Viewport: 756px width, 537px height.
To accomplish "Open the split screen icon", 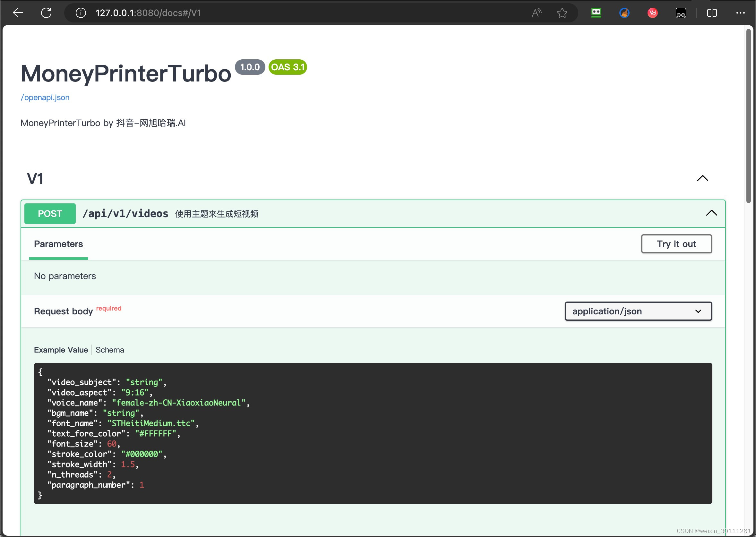I will coord(712,13).
